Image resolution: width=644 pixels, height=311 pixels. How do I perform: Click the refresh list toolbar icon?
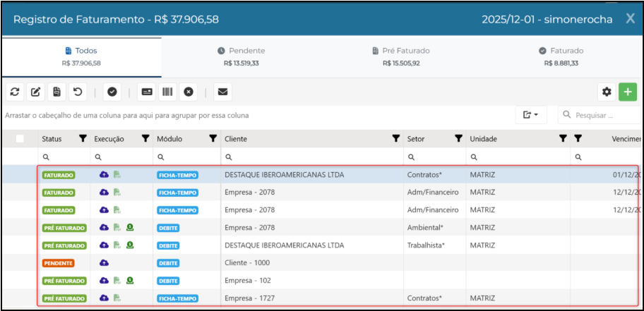(15, 92)
